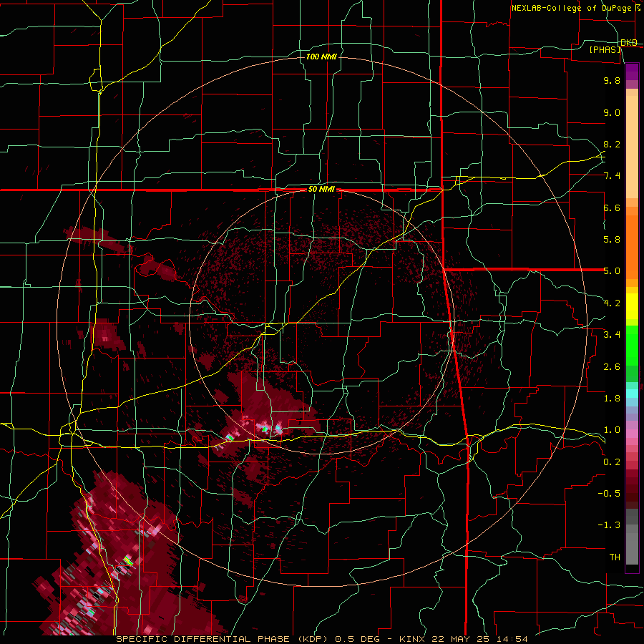Click the [PHAS] units label
Viewport: 644px width, 644px height.
[x=605, y=49]
